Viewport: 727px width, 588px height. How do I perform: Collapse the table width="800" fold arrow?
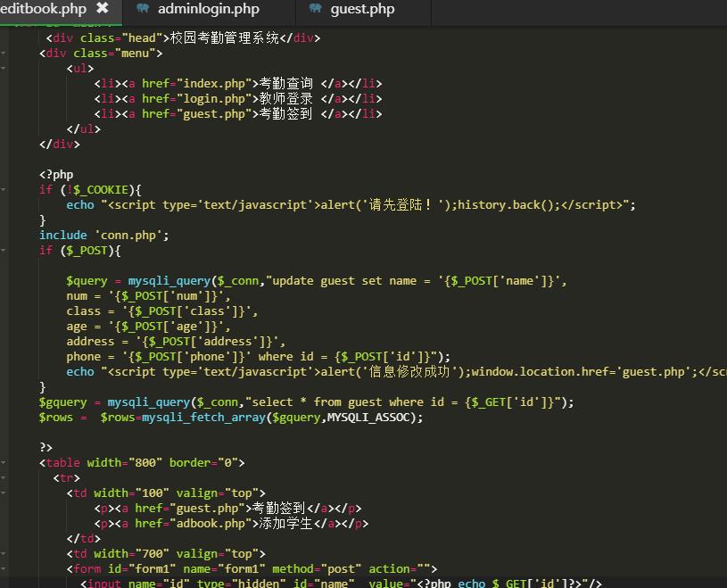(4, 463)
